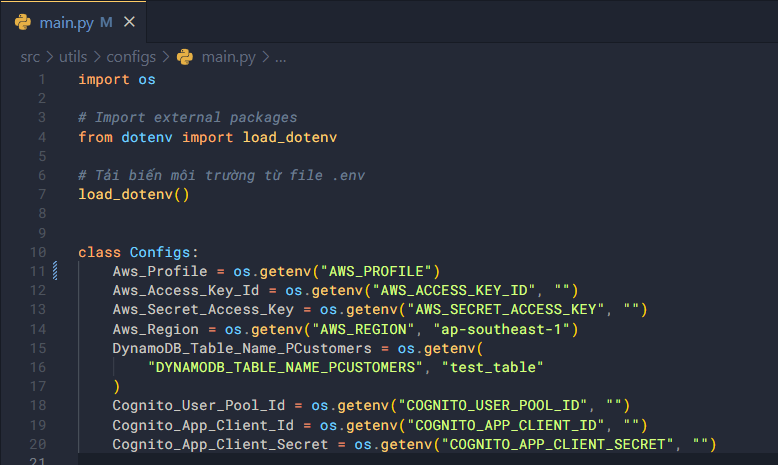Screen dimensions: 778x465
Task: Open the utils breadcrumb folder
Action: pyautogui.click(x=74, y=56)
